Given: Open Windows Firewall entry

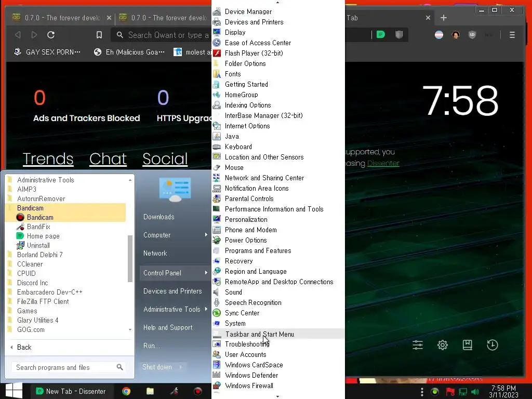Looking at the screenshot, I should (249, 386).
